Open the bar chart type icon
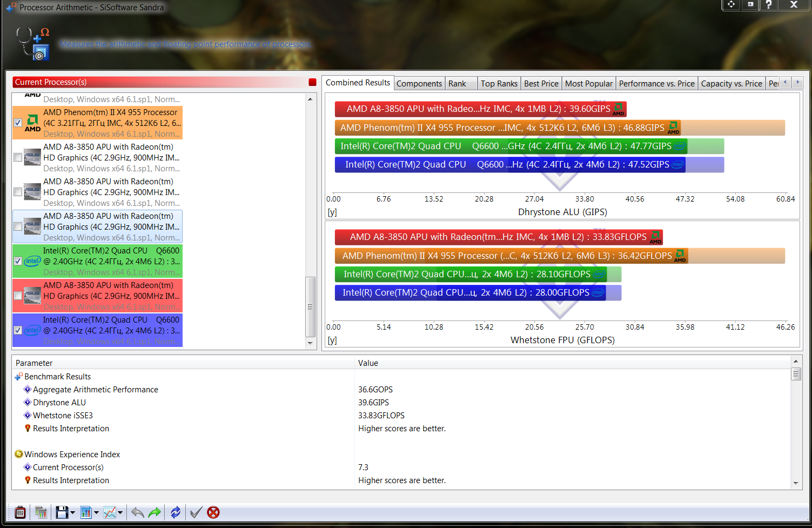 pyautogui.click(x=86, y=512)
